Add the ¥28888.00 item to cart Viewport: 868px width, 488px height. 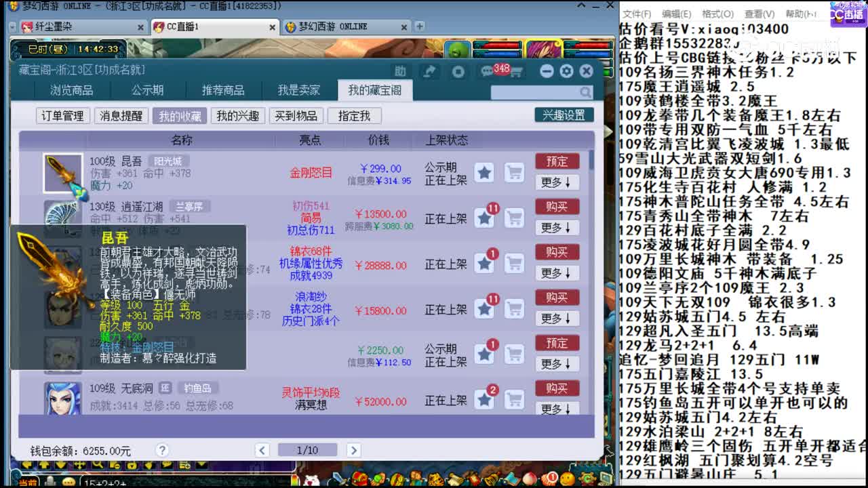tap(514, 264)
